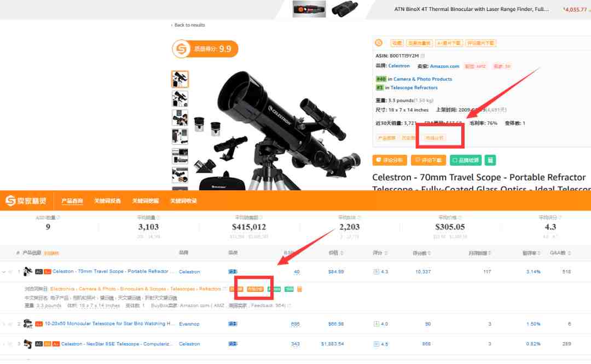The height and width of the screenshot is (364, 591).
Task: Open the second tab in the orange bar, a keyword tab
Action: (107, 201)
